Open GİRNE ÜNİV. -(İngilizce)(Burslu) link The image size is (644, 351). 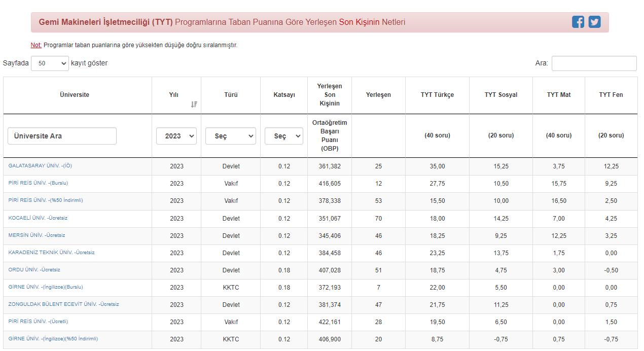point(46,287)
